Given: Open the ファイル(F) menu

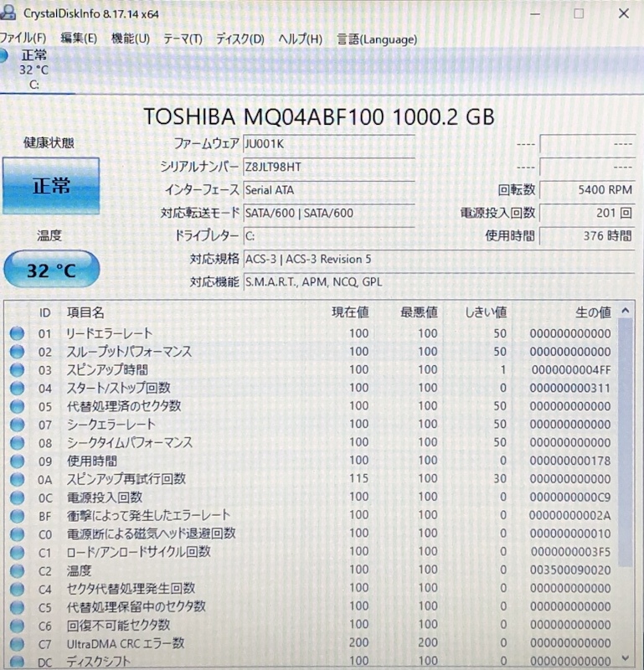Looking at the screenshot, I should [x=23, y=38].
